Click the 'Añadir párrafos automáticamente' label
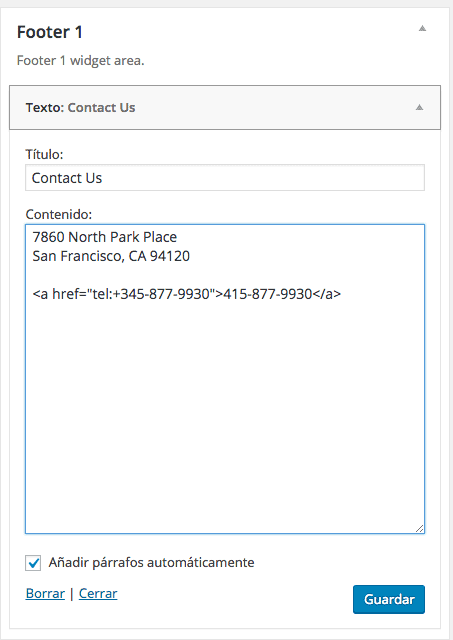 [x=151, y=562]
